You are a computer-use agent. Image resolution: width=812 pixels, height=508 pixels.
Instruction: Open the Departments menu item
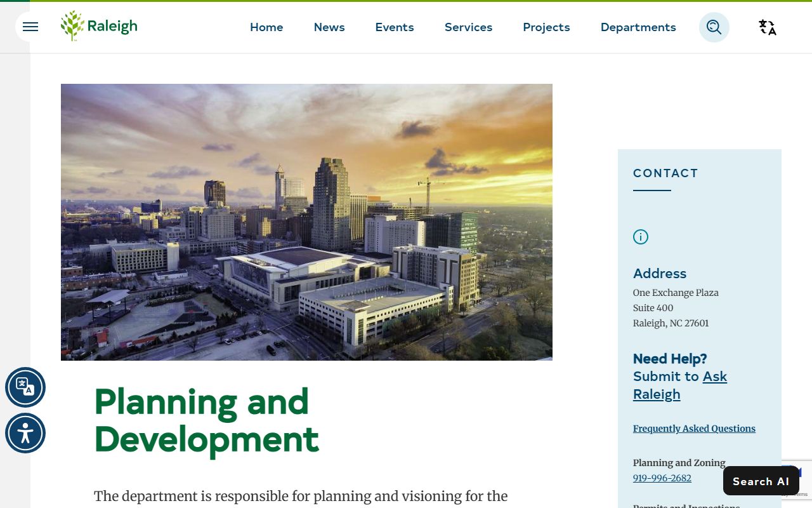(638, 27)
